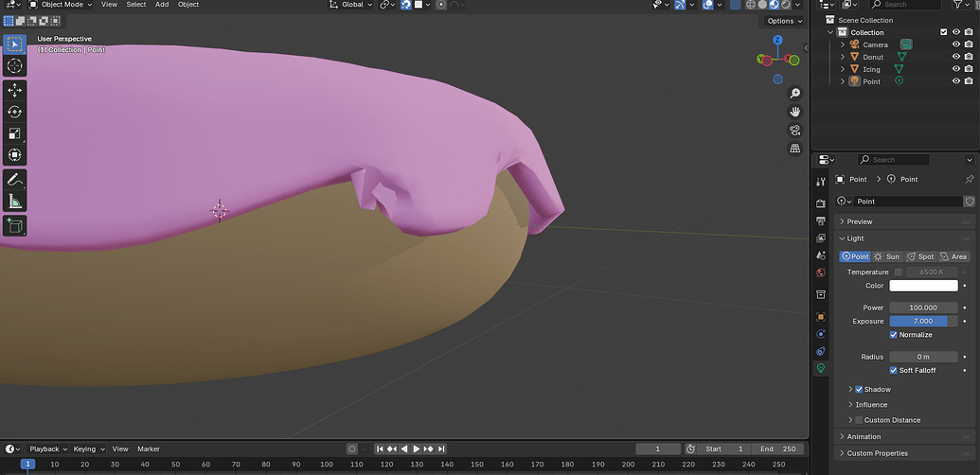The height and width of the screenshot is (475, 980).
Task: Set light type to Spot
Action: point(920,256)
